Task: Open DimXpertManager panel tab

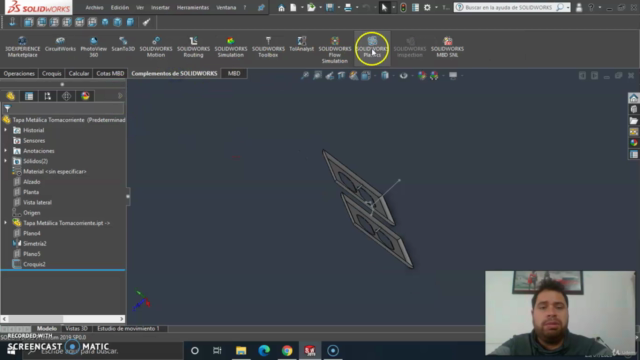Action: point(67,96)
